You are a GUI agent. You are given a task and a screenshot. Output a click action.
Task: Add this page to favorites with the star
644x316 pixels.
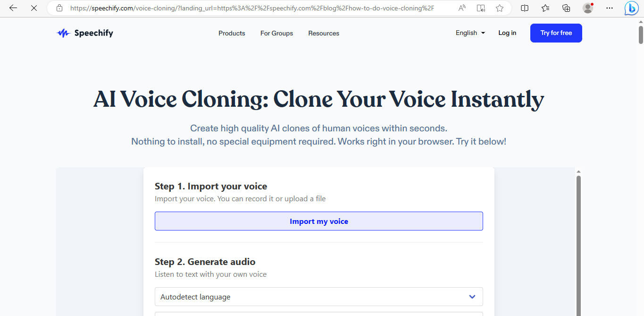[x=500, y=8]
